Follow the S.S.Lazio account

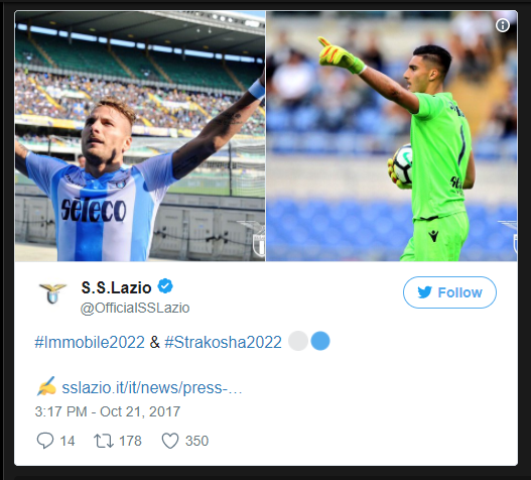pyautogui.click(x=450, y=292)
